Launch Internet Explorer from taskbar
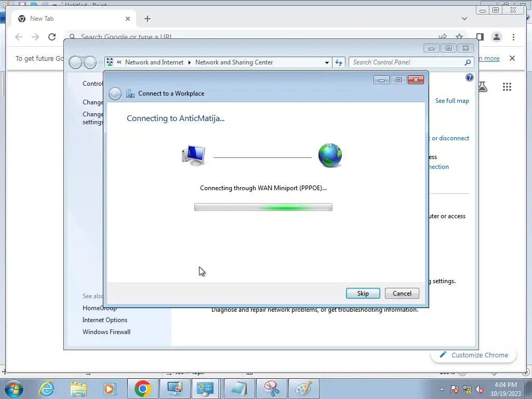Viewport: 532px width, 399px height. 46,389
